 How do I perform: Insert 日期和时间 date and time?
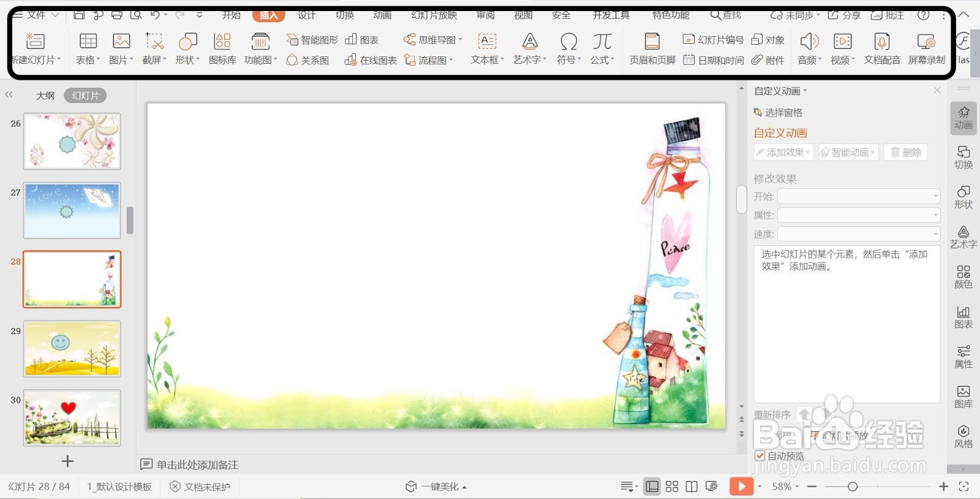(713, 60)
